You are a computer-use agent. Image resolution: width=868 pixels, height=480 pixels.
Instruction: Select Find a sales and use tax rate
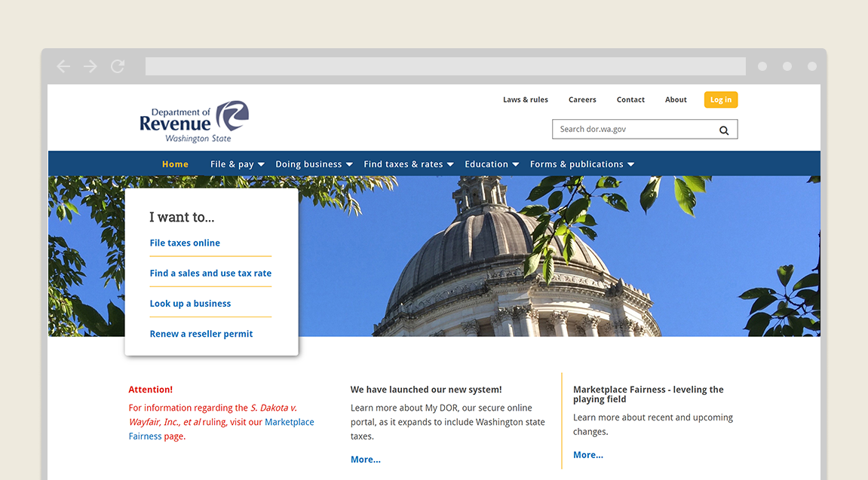pyautogui.click(x=210, y=274)
